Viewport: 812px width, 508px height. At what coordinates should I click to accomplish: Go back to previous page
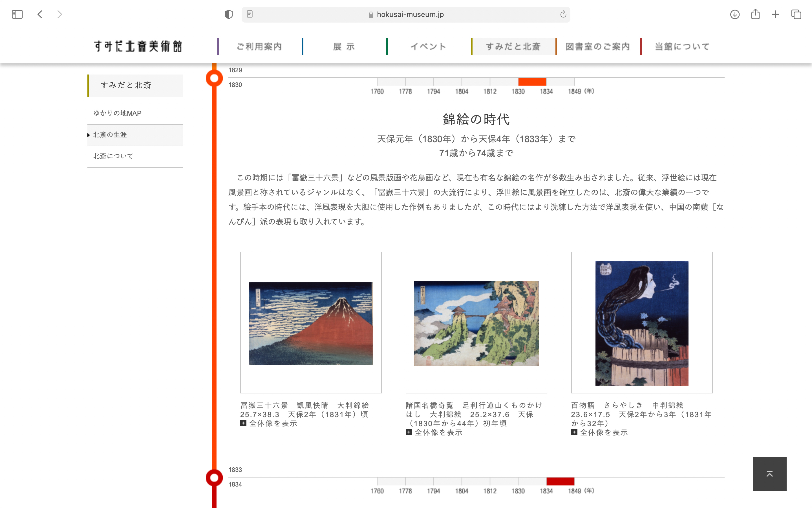tap(40, 14)
